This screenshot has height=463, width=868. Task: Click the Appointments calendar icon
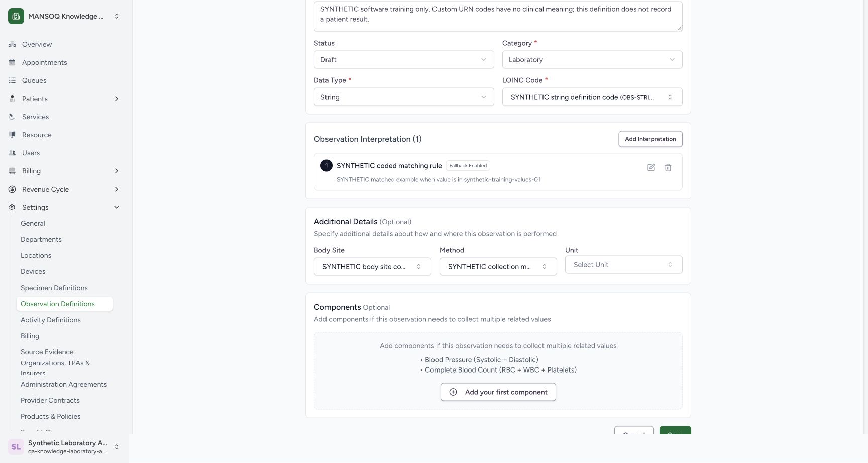12,62
